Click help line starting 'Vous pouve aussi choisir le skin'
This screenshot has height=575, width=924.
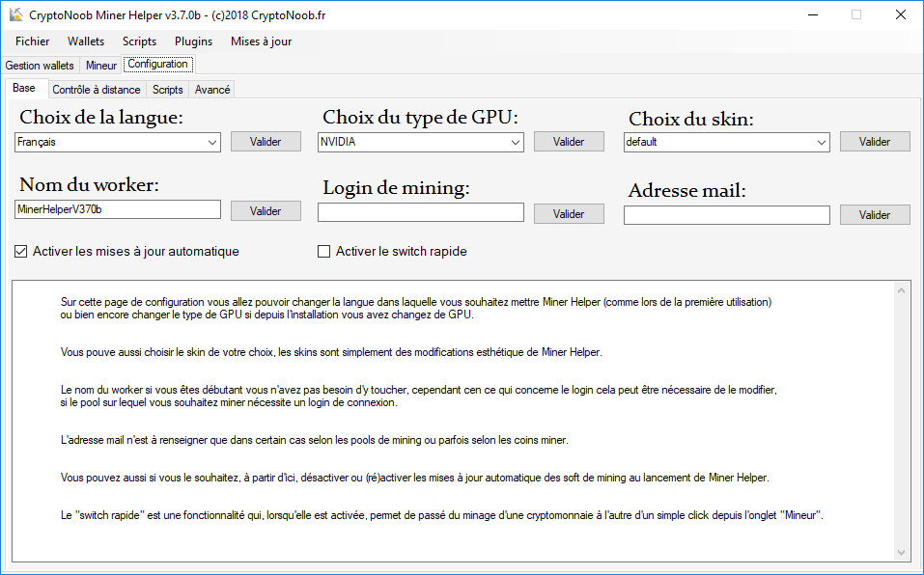click(x=331, y=352)
